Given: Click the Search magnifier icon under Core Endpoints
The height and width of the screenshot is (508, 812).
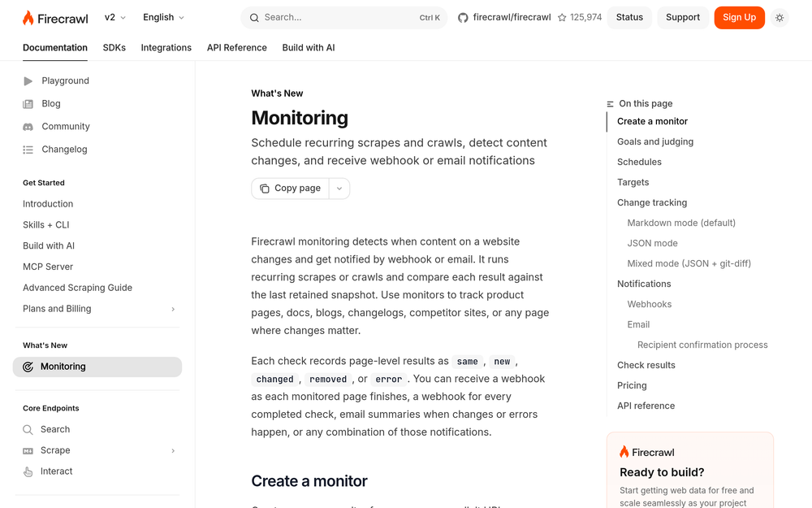Looking at the screenshot, I should click(28, 430).
